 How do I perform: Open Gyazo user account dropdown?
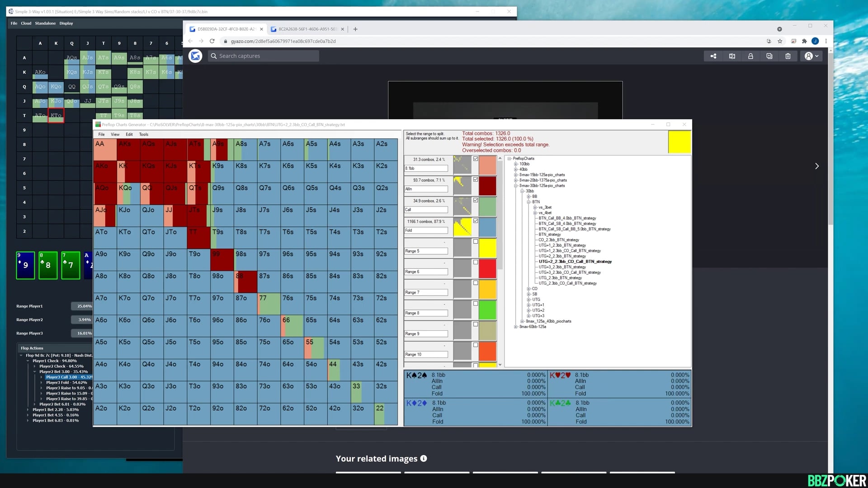pos(812,56)
